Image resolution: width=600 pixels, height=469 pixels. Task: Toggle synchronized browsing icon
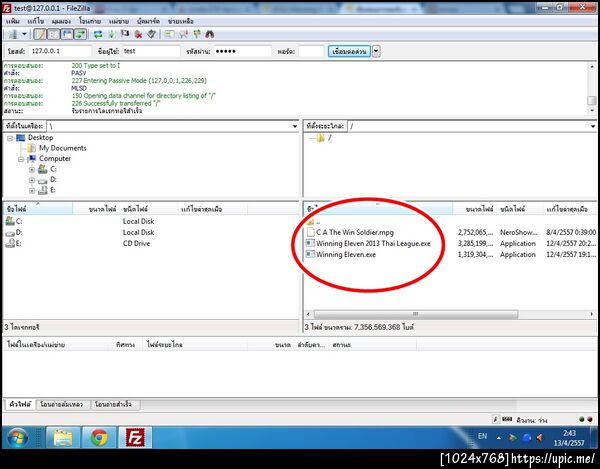(197, 34)
